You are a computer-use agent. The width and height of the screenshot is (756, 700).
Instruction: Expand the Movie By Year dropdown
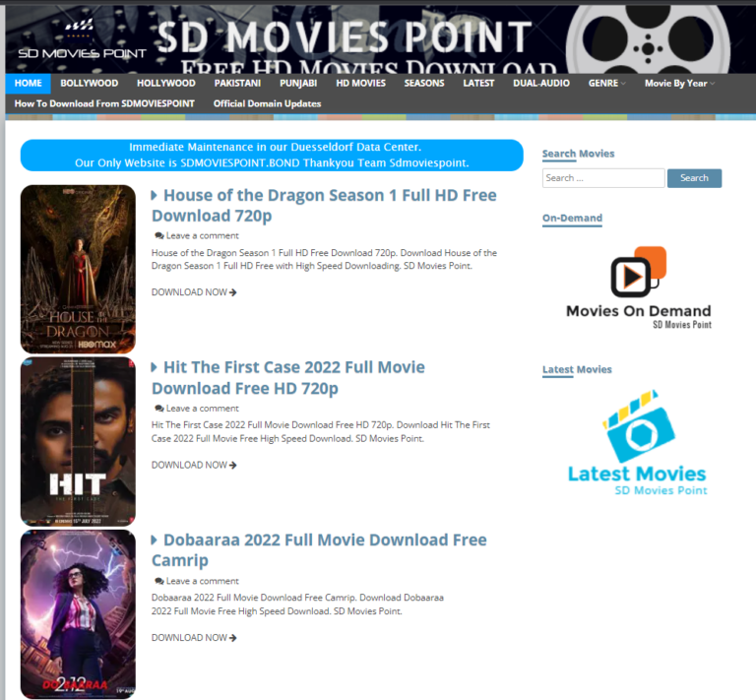[679, 84]
